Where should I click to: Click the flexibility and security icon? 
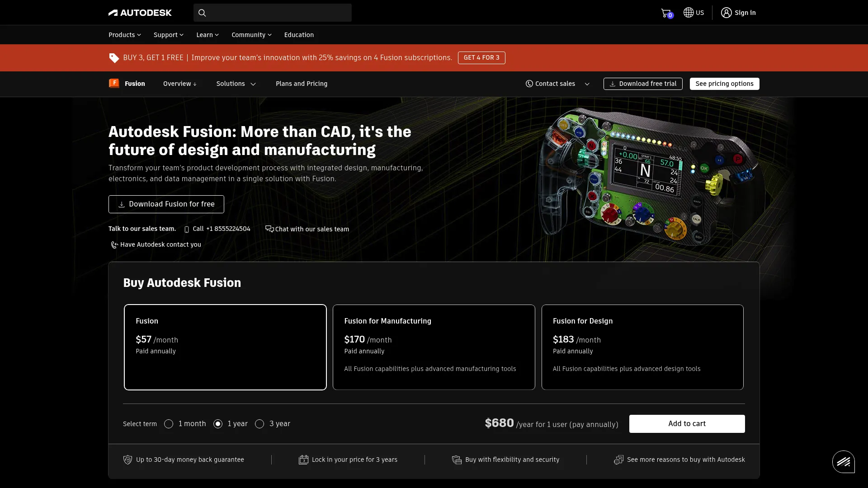point(457,460)
